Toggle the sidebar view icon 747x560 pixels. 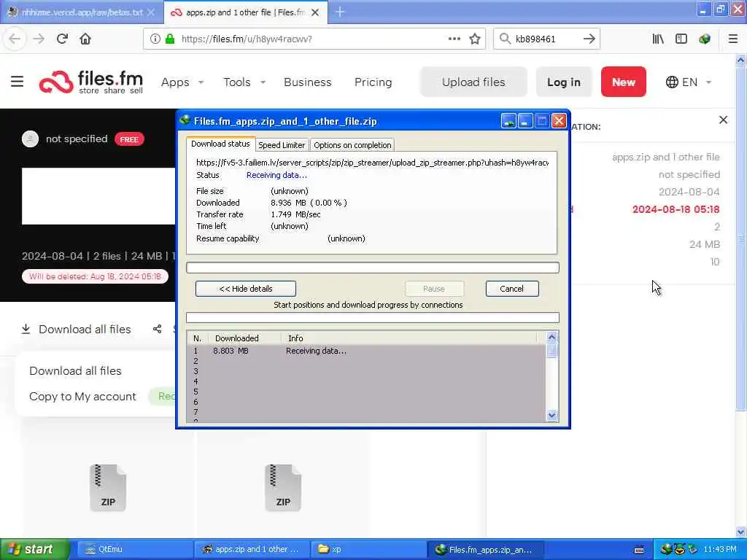pyautogui.click(x=681, y=39)
